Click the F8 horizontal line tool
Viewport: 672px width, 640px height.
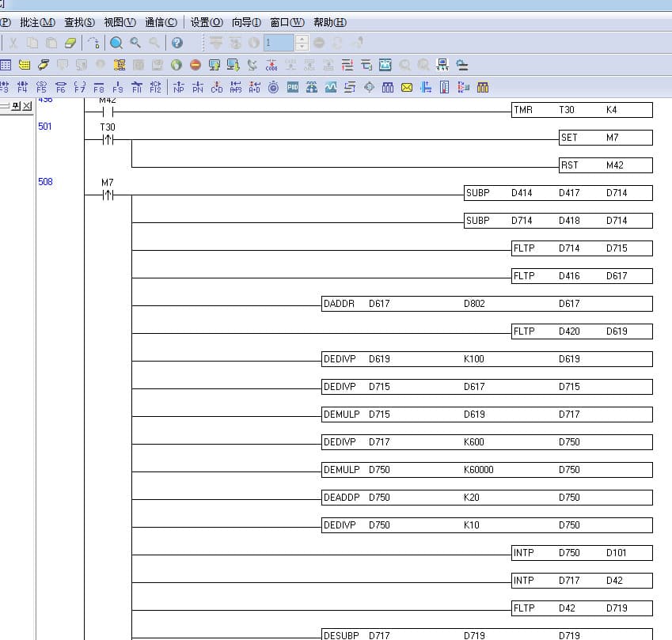(x=99, y=87)
